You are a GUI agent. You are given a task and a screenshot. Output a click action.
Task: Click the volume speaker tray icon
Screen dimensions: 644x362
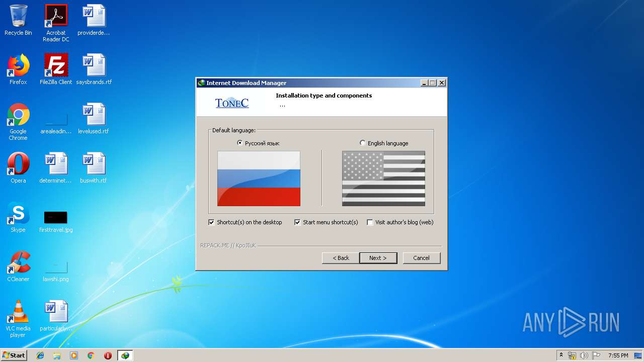tap(584, 355)
